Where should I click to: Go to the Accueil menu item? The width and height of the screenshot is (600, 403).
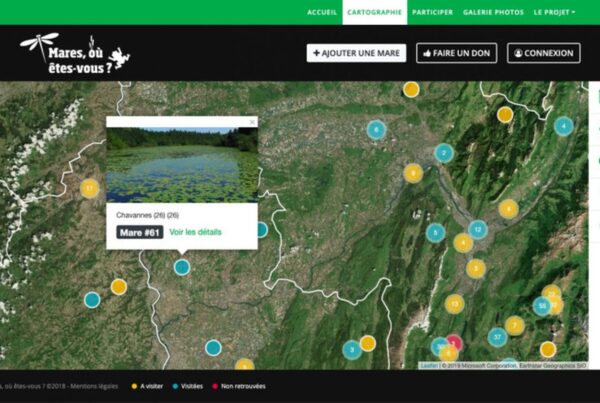pos(322,12)
